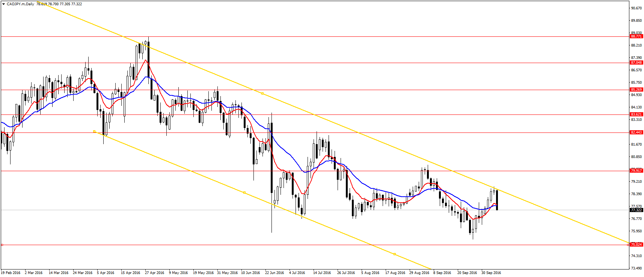Click the lower yellow trendline's end anchor point

pos(395,254)
